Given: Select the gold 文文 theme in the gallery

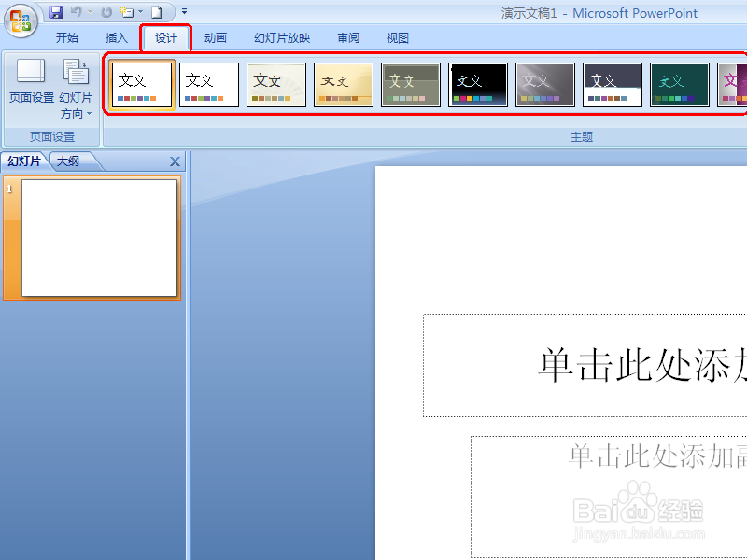Looking at the screenshot, I should point(343,84).
